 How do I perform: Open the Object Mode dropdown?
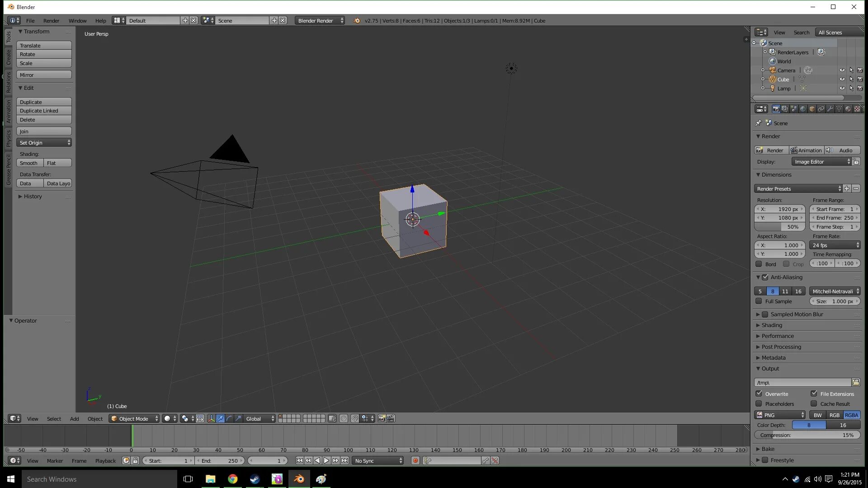[x=134, y=418]
